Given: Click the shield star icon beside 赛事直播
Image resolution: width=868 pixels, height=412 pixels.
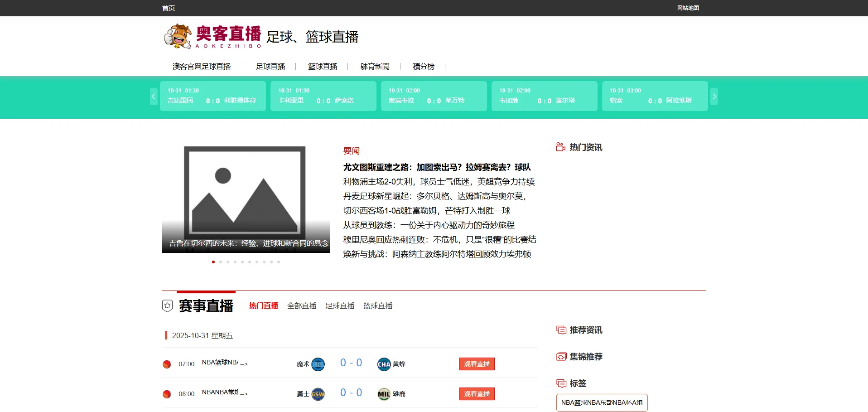Looking at the screenshot, I should coord(167,306).
